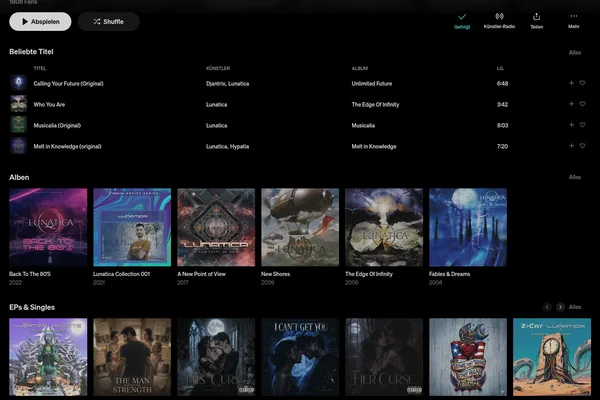
Task: Show all Beliebte Titel via Alles
Action: [575, 52]
